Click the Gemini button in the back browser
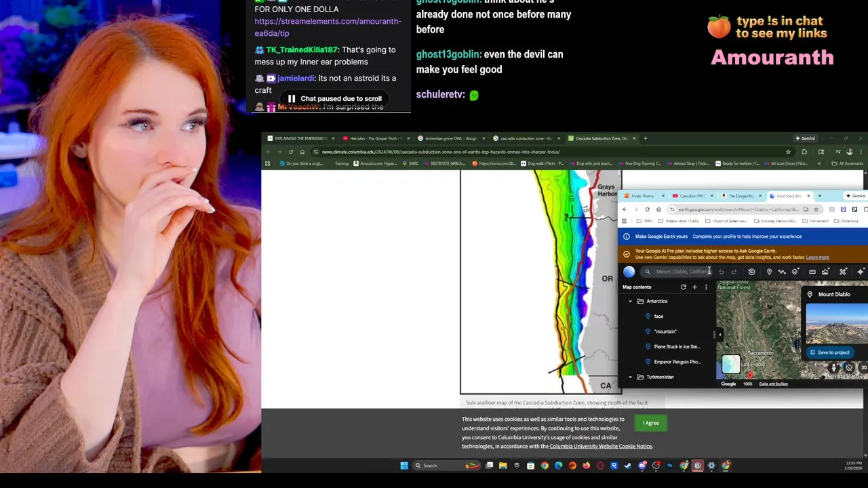 tap(805, 138)
